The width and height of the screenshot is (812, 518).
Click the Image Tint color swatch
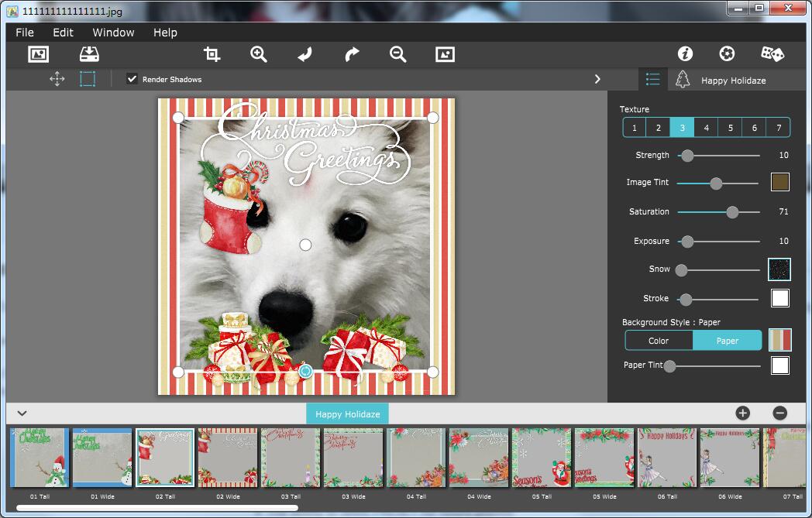click(779, 183)
